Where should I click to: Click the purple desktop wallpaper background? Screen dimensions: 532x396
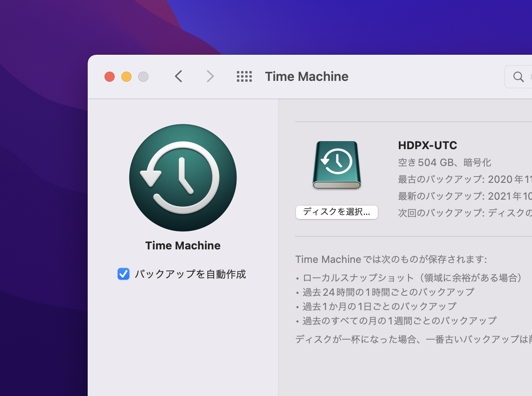tap(42, 211)
